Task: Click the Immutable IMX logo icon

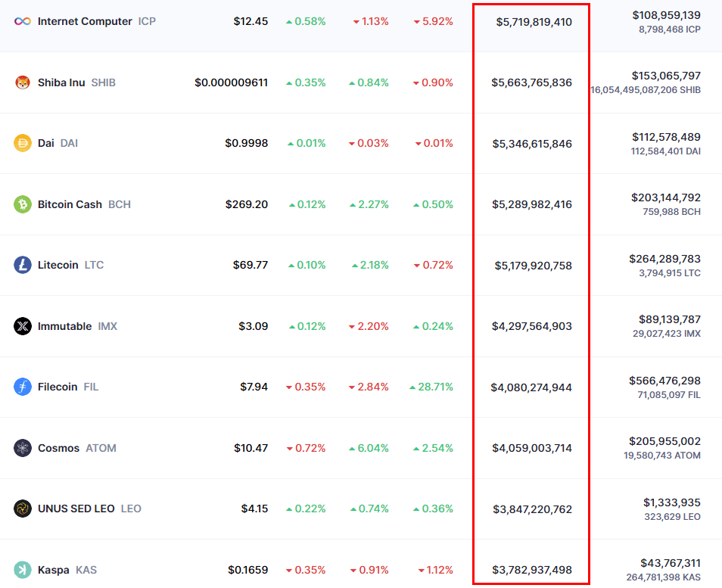Action: (21, 326)
